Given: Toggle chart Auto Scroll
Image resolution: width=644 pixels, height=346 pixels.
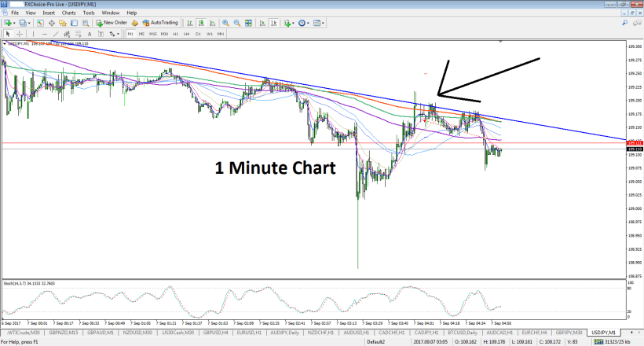Looking at the screenshot, I should click(x=262, y=23).
